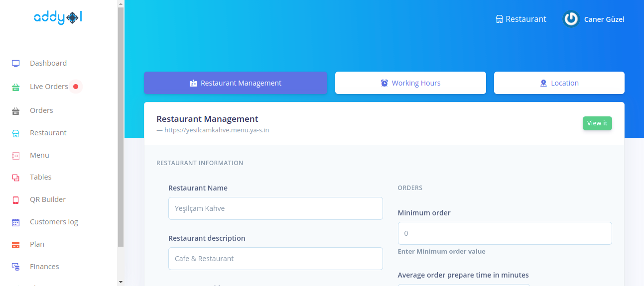Click the user avatar power icon
This screenshot has height=286, width=644.
point(571,19)
